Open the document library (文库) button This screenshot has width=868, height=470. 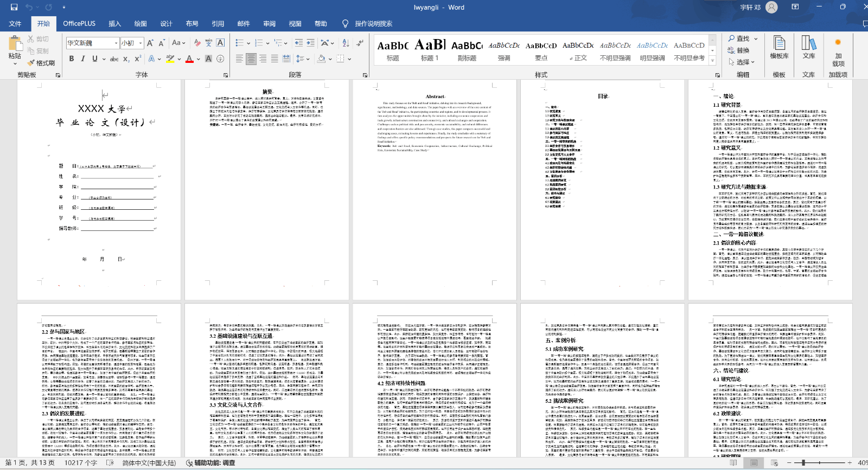pyautogui.click(x=809, y=47)
